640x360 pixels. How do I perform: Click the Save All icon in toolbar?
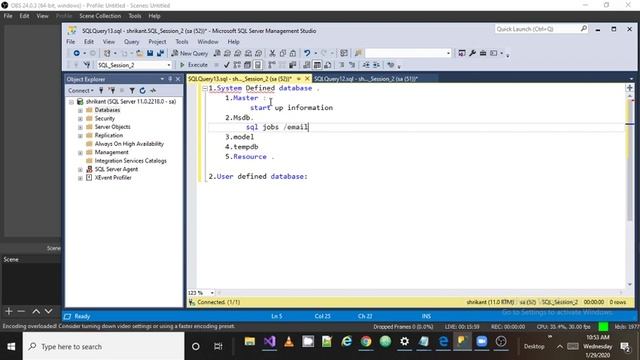[160, 53]
